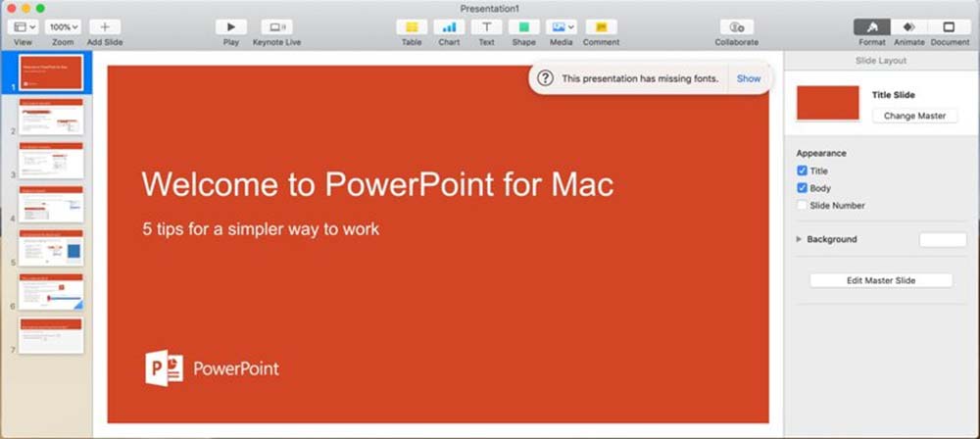
Task: Expand the Background section
Action: [799, 239]
